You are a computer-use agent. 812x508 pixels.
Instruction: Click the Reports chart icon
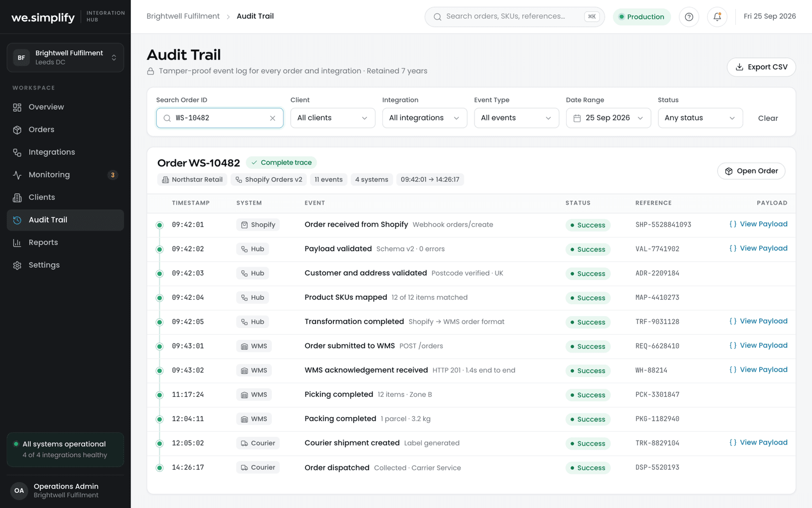point(17,243)
